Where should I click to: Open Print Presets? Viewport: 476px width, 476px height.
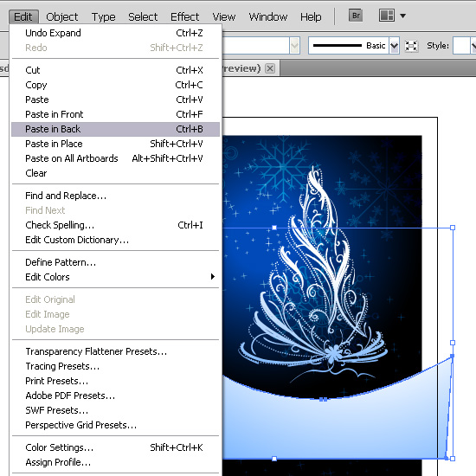pos(115,381)
